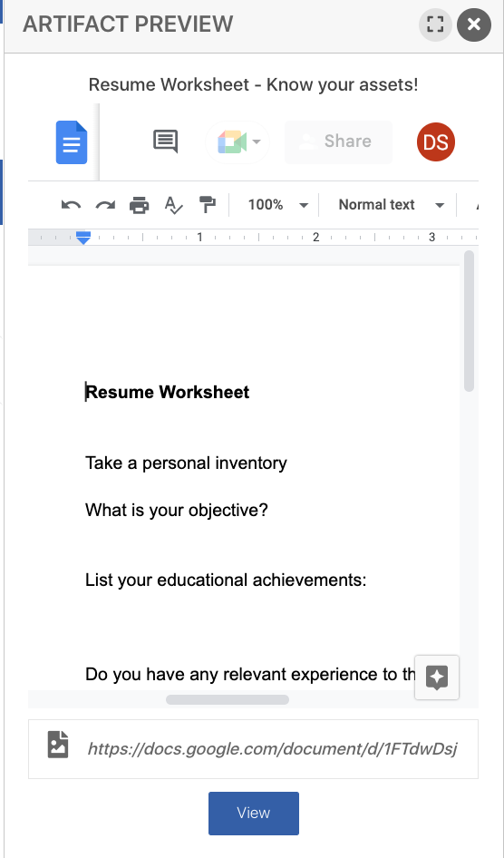Open the comment history icon
The height and width of the screenshot is (858, 504).
pyautogui.click(x=165, y=141)
